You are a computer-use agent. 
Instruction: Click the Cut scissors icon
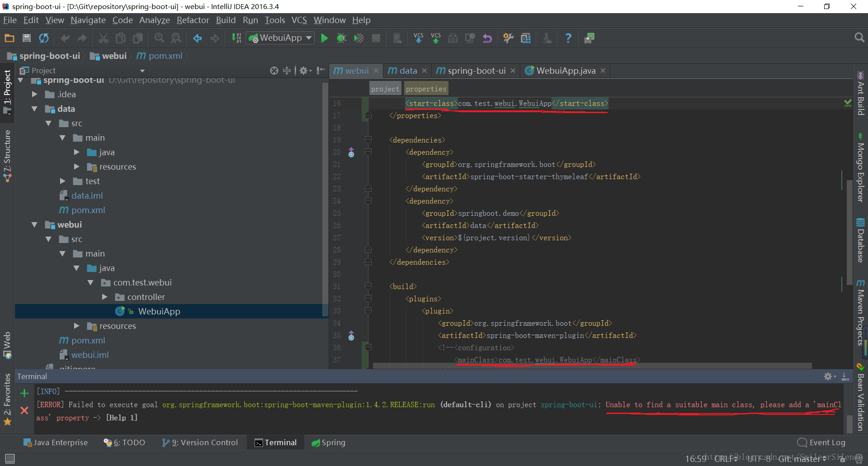[104, 38]
